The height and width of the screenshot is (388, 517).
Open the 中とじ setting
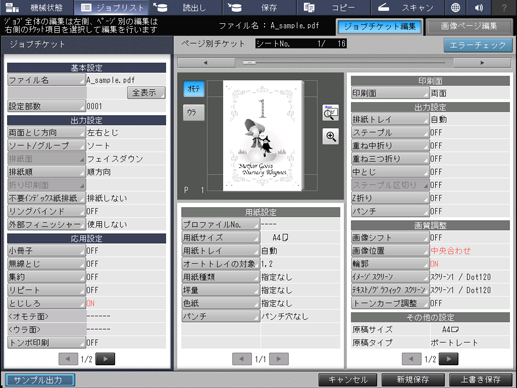[x=390, y=172]
